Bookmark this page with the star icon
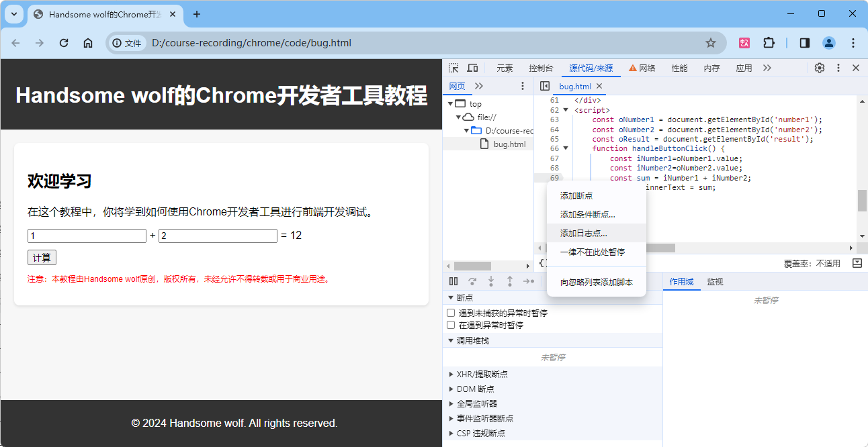The width and height of the screenshot is (868, 447). pyautogui.click(x=711, y=43)
